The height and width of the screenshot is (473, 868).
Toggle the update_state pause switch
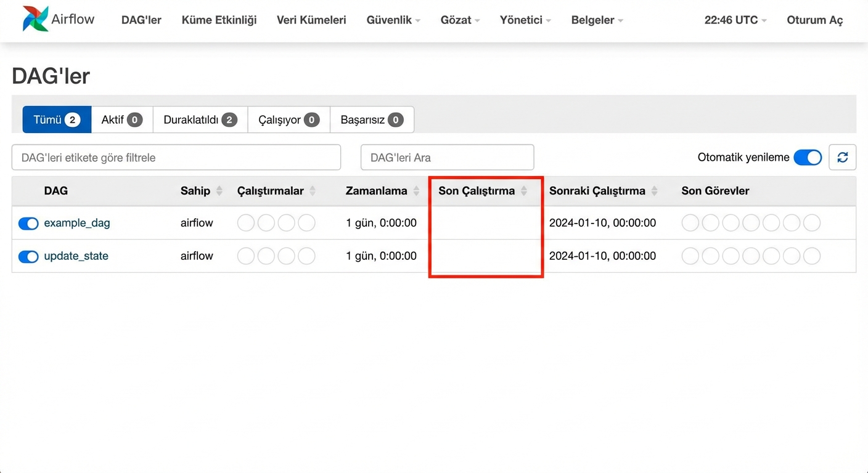coord(28,256)
